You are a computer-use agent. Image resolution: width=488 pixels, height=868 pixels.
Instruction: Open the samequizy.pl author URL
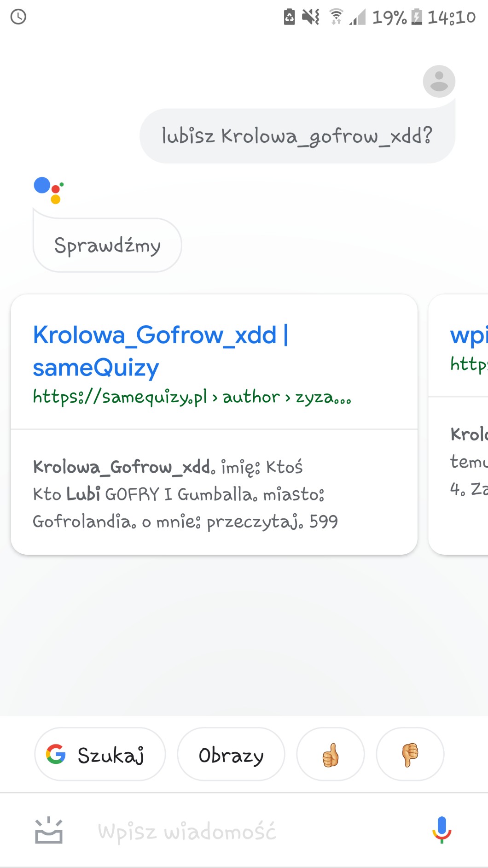(x=192, y=397)
